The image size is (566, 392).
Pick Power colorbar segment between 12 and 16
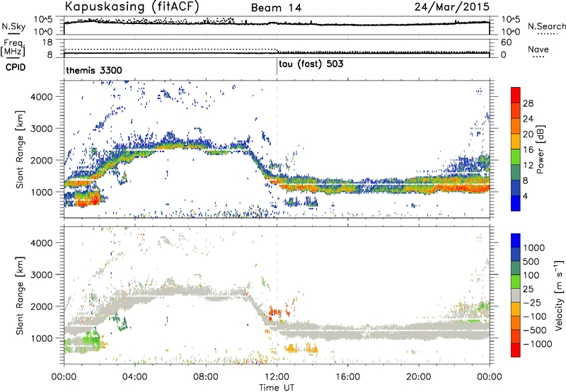tap(516, 157)
